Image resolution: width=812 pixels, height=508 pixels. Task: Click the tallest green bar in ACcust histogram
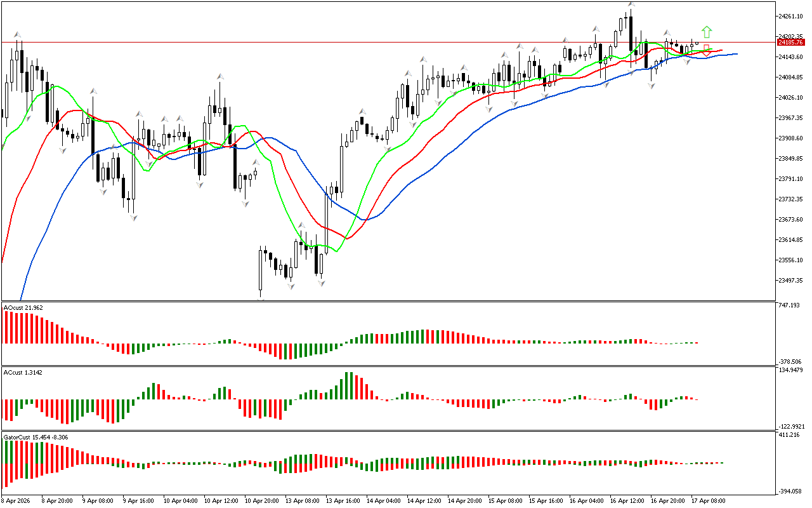click(x=348, y=385)
